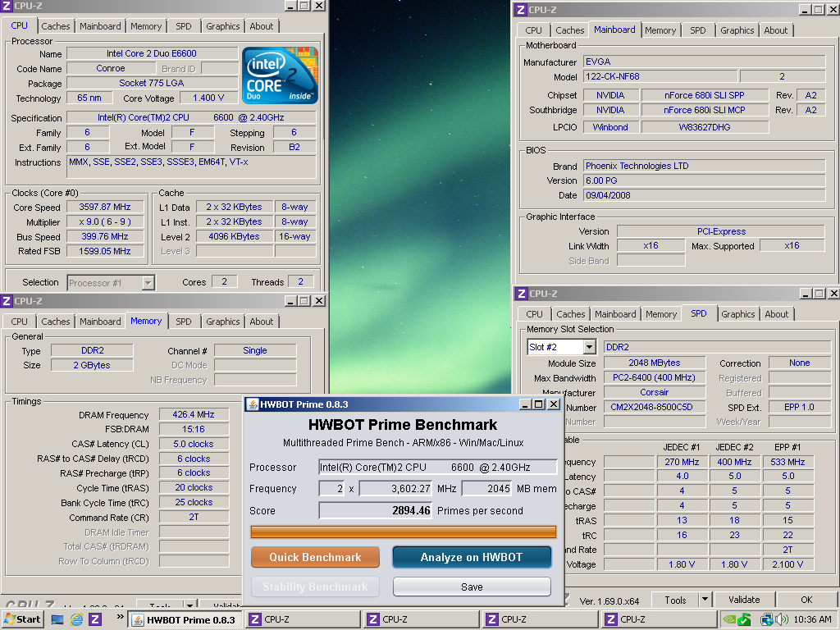
Task: Open Graphics tab in the top-left CPU window
Action: click(x=223, y=26)
